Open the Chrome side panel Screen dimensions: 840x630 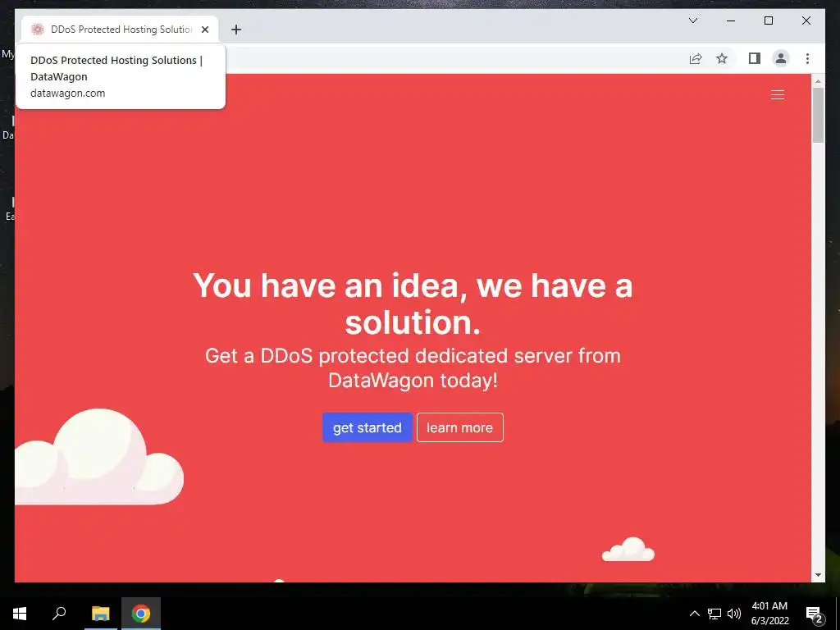[x=755, y=58]
